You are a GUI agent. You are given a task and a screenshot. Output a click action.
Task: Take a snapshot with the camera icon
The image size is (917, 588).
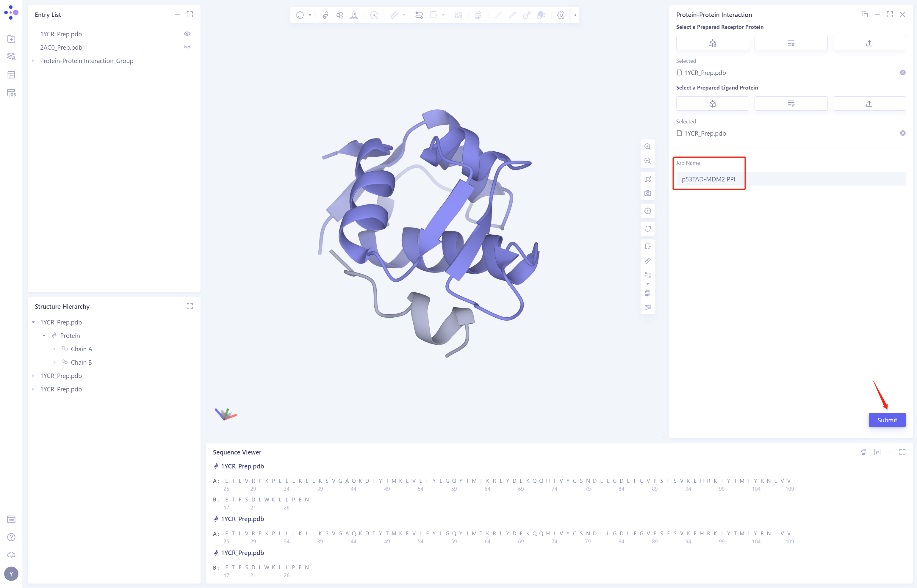(647, 193)
